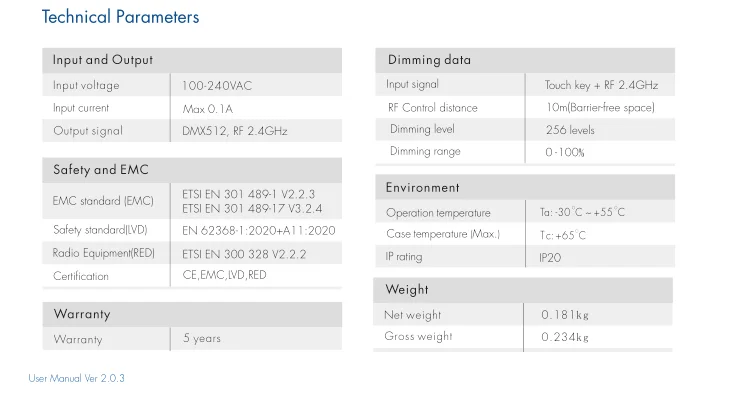Select the CE,EMC,LVD,RED certification value

tap(224, 275)
